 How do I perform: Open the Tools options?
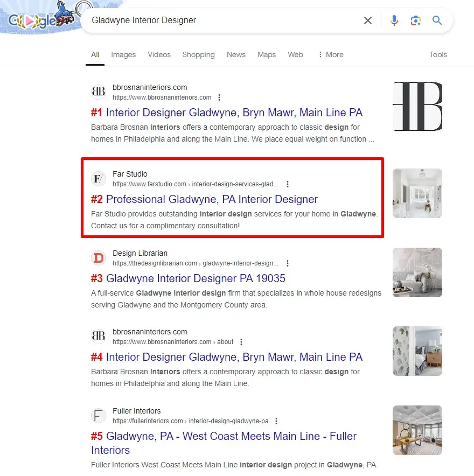click(x=438, y=54)
